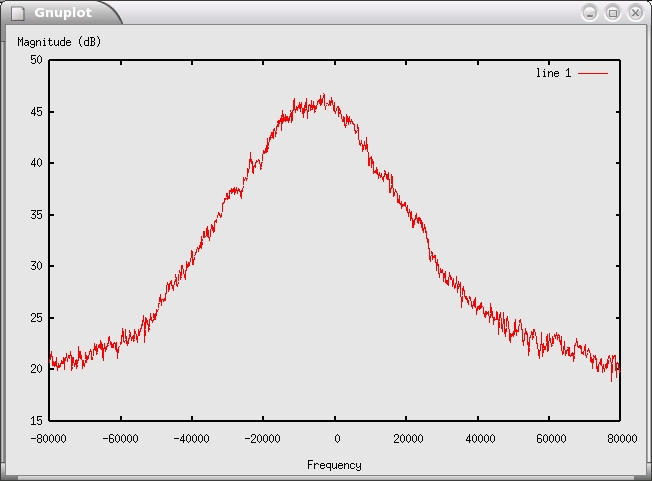Click the window menu icon beside Gnuplot title
This screenshot has height=481, width=652.
[x=17, y=13]
